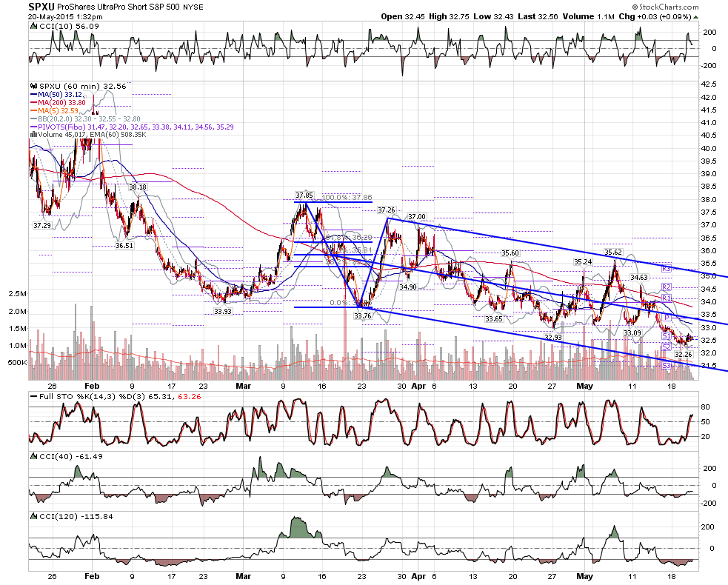The width and height of the screenshot is (728, 585).
Task: Click the 35.24 price annotation
Action: click(583, 262)
